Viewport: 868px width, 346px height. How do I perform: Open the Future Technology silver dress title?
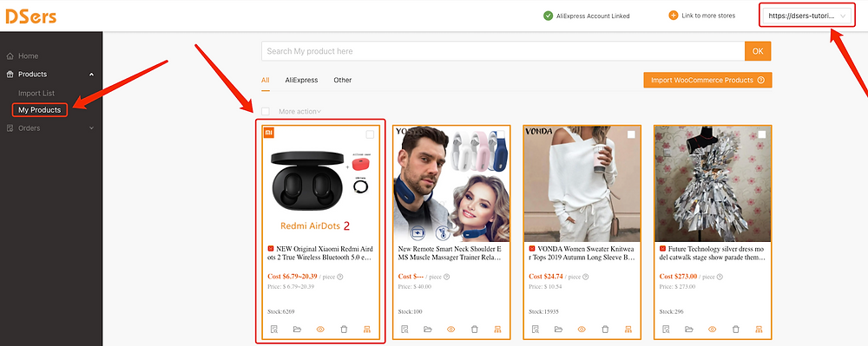coord(713,253)
